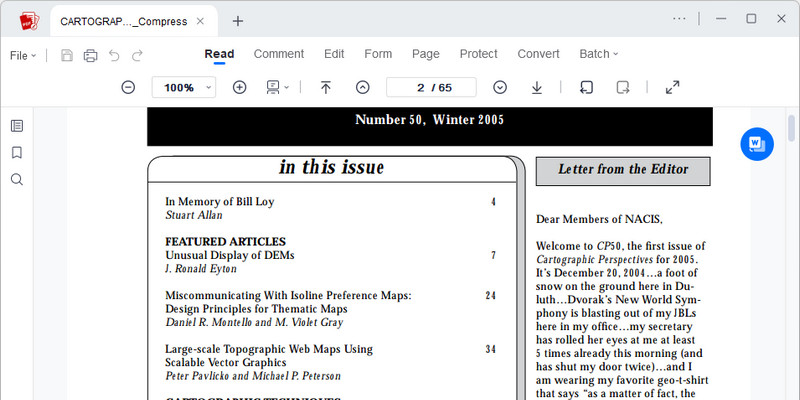The width and height of the screenshot is (800, 400).
Task: Close the CARTOGRAP..._Compress tab
Action: [201, 21]
